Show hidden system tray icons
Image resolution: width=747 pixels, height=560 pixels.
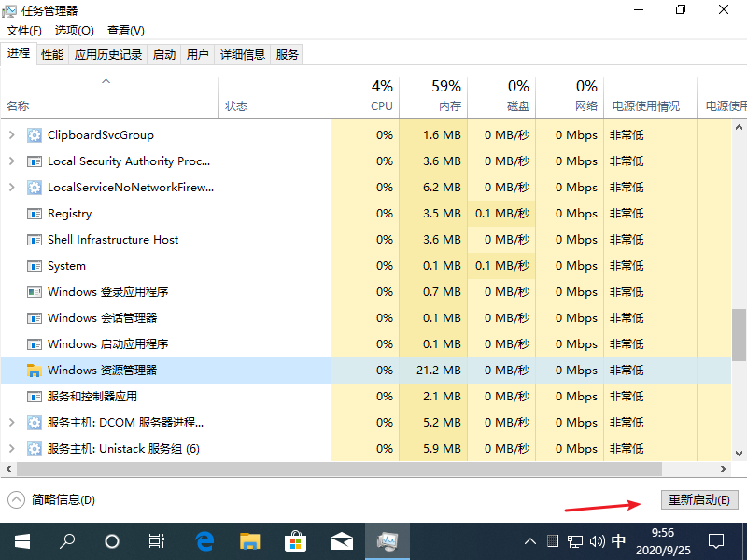[530, 540]
